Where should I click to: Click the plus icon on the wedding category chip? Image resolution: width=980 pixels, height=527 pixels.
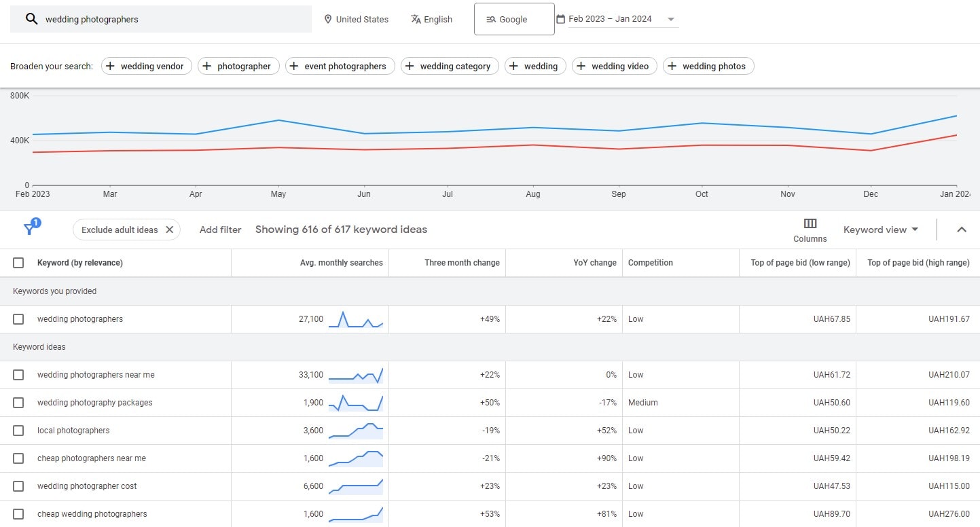410,66
